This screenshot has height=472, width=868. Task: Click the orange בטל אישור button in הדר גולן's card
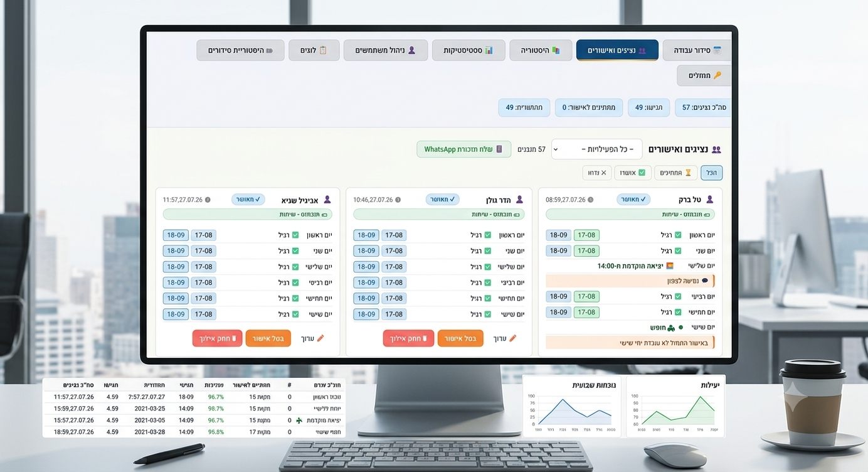[x=460, y=338]
